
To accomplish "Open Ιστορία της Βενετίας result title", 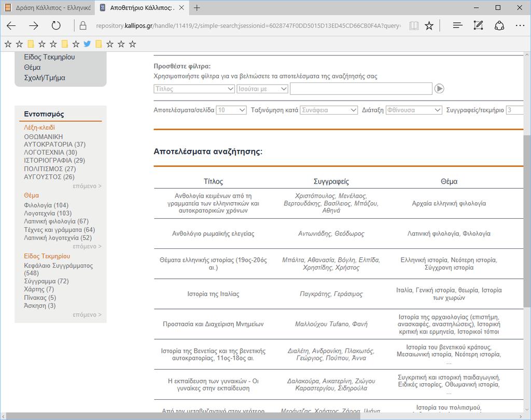I will pos(213,354).
